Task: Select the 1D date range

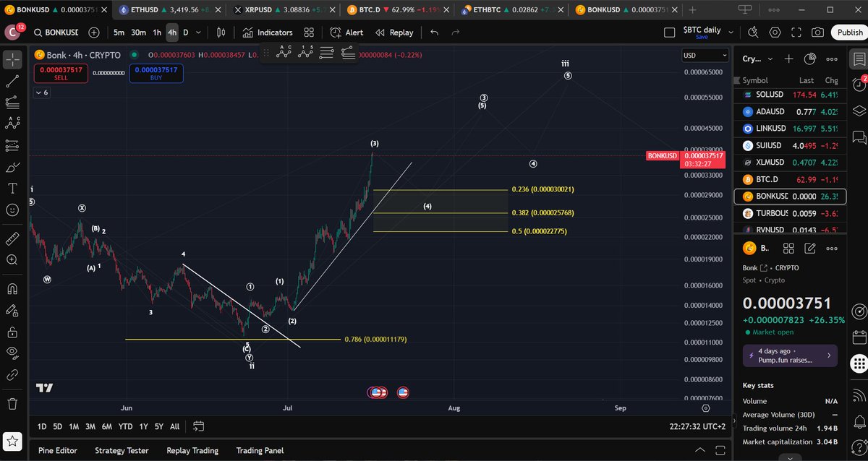Action: (42, 426)
